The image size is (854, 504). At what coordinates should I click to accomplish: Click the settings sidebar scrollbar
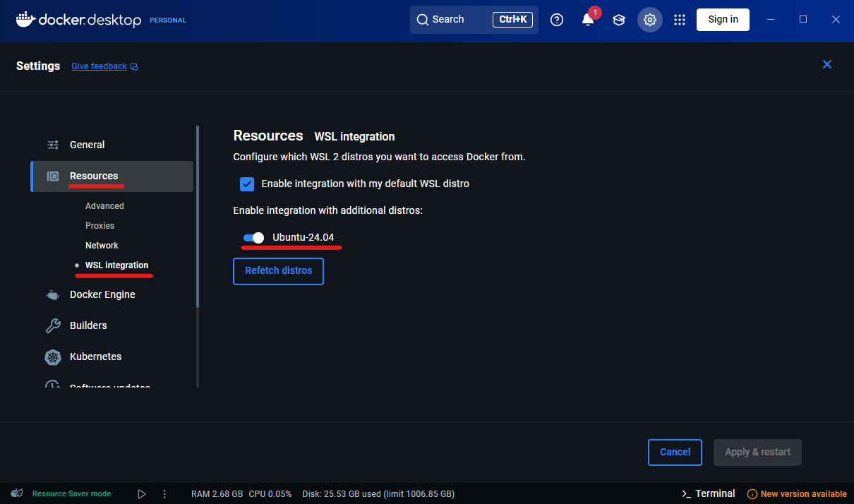click(x=198, y=217)
